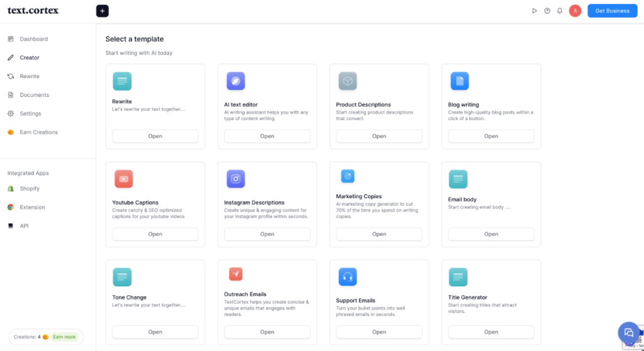Select Rewrite in the sidebar
Viewport: 644px width, 351px height.
pyautogui.click(x=30, y=76)
